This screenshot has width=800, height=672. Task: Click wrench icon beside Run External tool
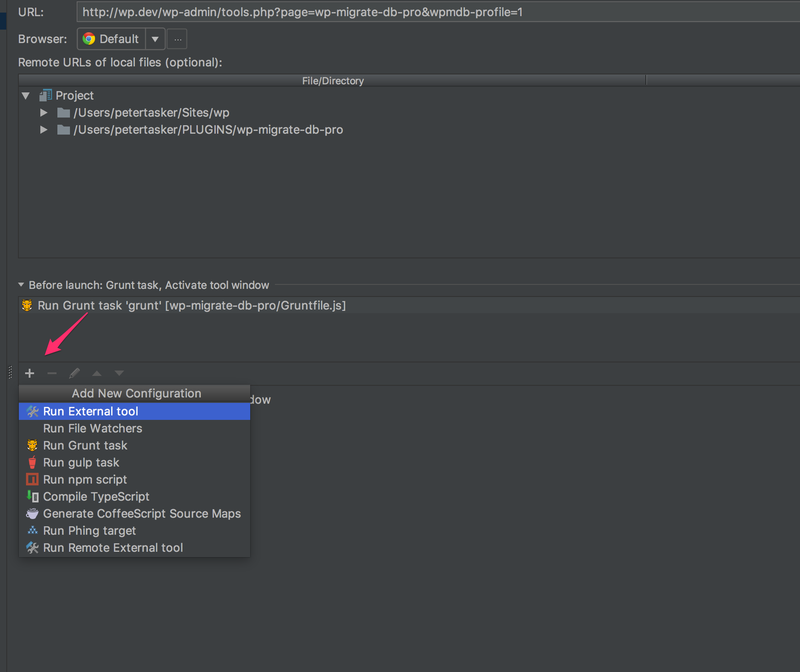pyautogui.click(x=32, y=411)
